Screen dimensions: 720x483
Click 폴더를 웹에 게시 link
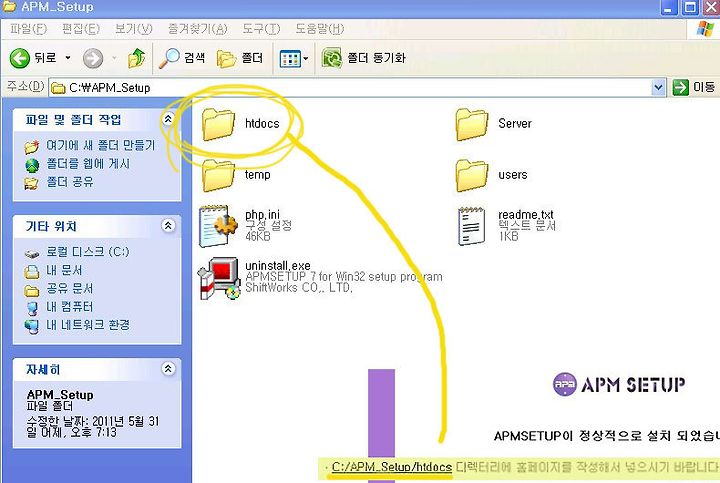click(x=88, y=163)
